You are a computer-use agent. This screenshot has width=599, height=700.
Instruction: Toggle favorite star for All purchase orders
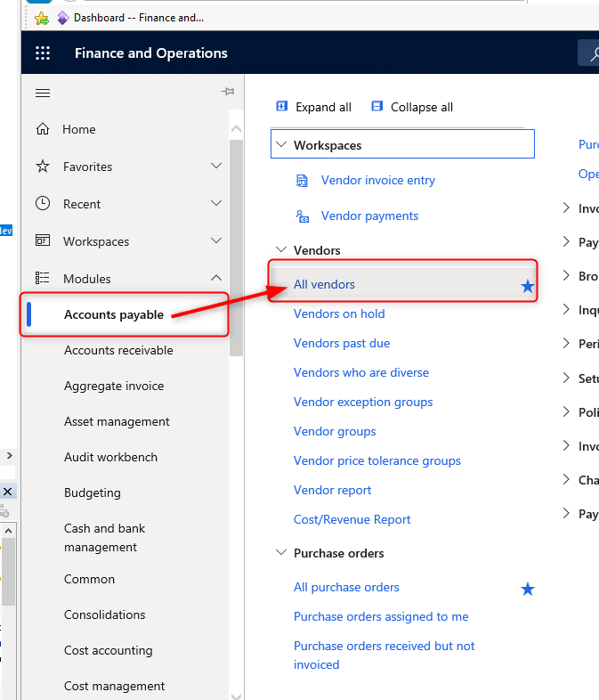pos(527,589)
